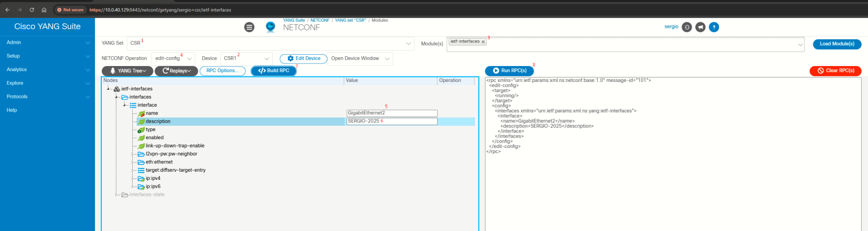
Task: Expand the Protocols sidebar menu
Action: pyautogui.click(x=48, y=96)
